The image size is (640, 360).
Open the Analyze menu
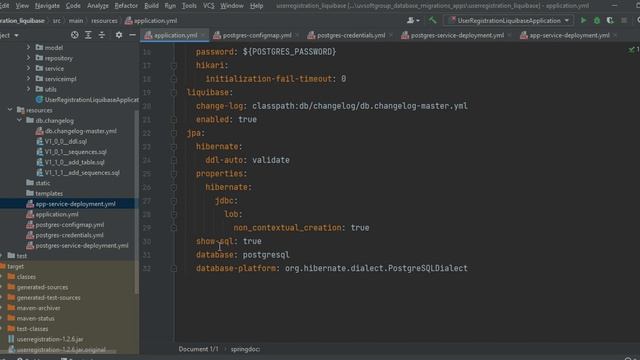(x=98, y=6)
